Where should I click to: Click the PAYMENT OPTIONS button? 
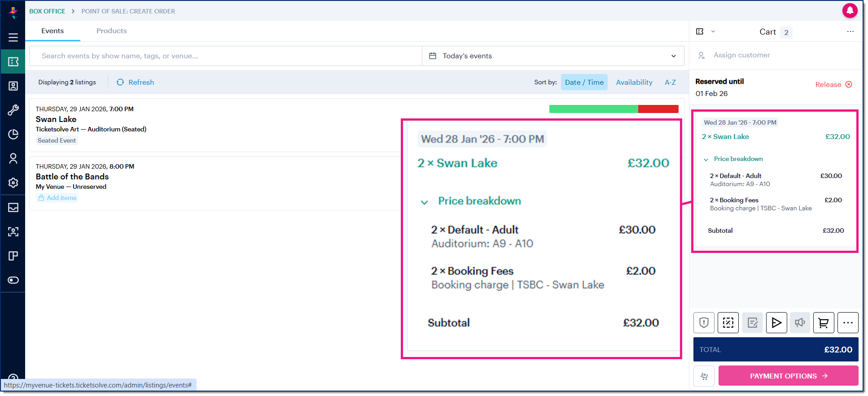coord(788,376)
